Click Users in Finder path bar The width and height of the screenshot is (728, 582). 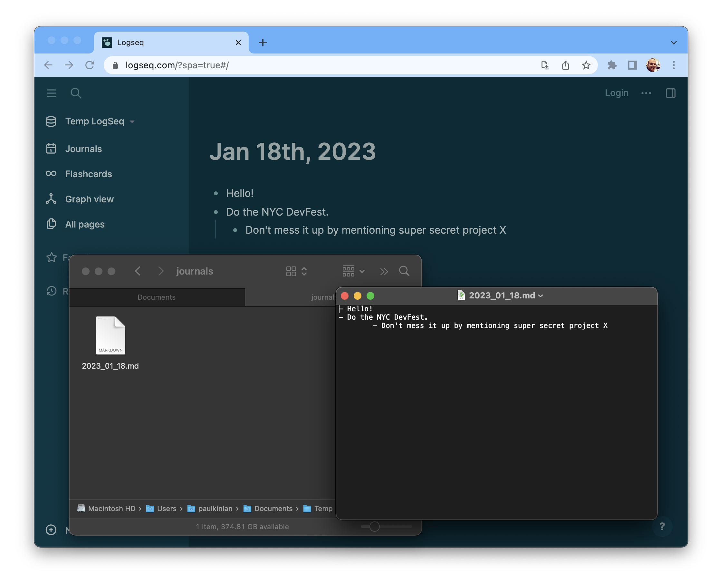(x=161, y=508)
